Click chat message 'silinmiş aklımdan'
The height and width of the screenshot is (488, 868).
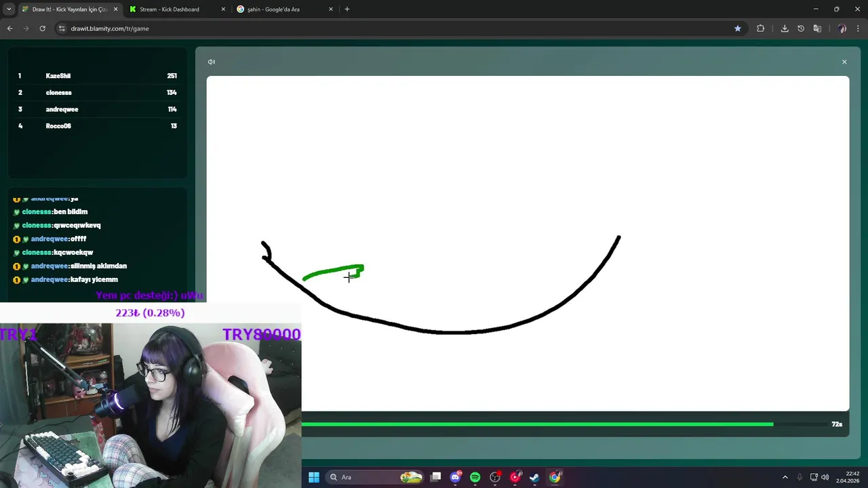99,266
